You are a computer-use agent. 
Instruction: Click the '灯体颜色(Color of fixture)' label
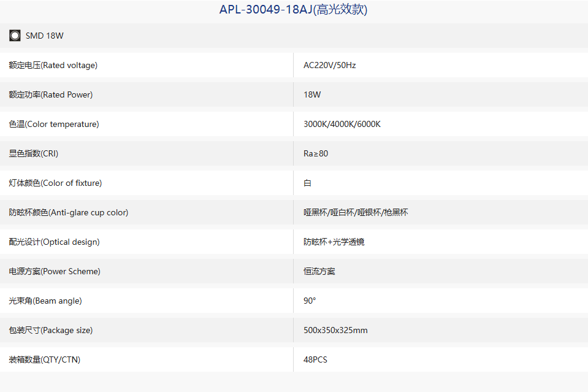click(56, 183)
